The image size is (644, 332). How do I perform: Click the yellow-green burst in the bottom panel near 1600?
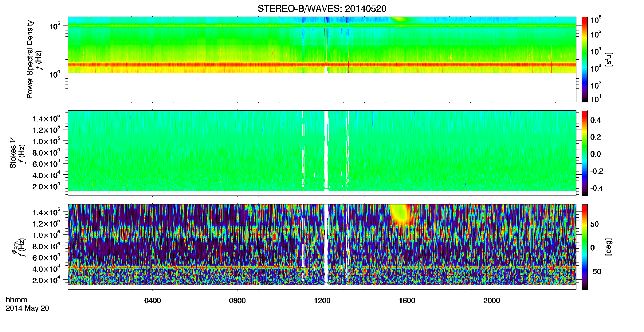(x=400, y=215)
